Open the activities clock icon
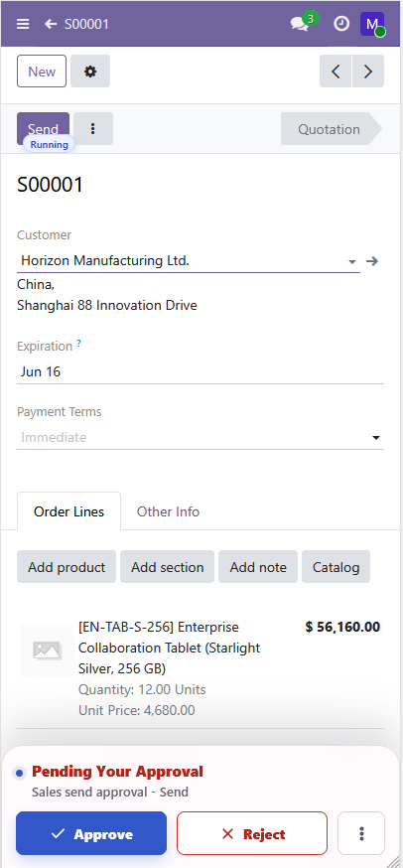Image resolution: width=403 pixels, height=868 pixels. pos(341,24)
